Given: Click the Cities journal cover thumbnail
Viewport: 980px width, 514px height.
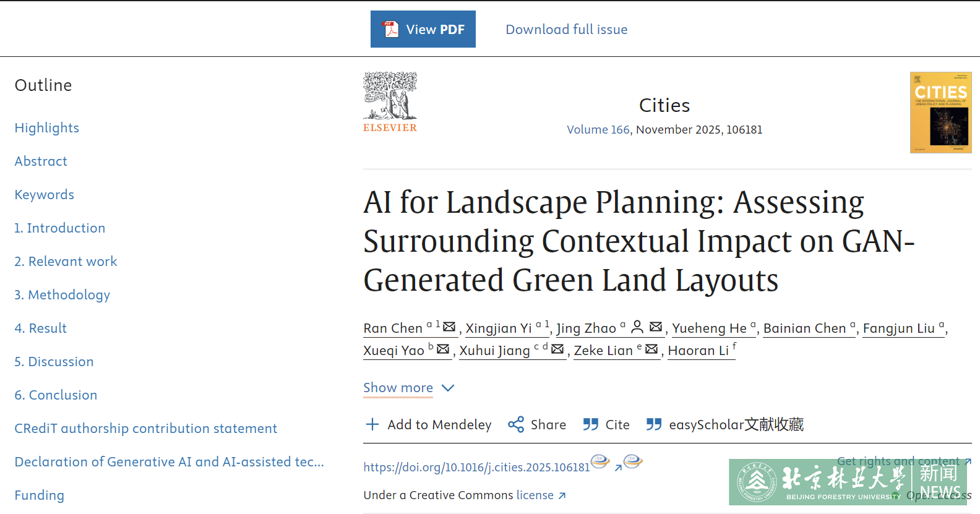Looking at the screenshot, I should 940,113.
